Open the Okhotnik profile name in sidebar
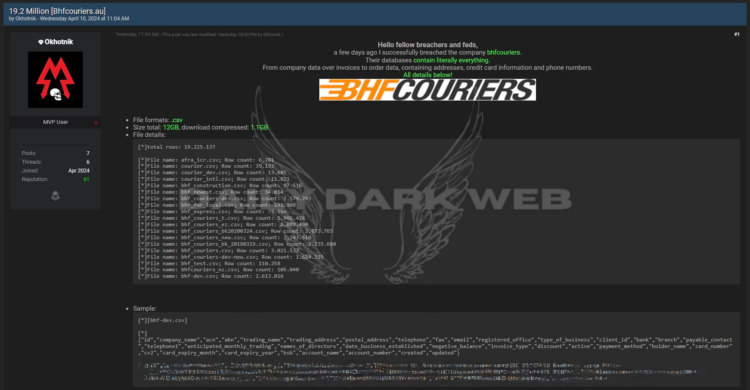This screenshot has width=750, height=390. [x=59, y=42]
